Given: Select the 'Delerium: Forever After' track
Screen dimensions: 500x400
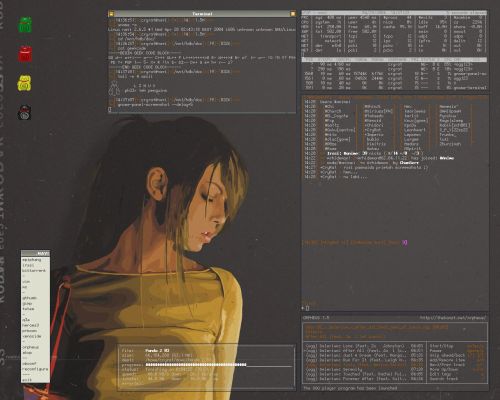Looking at the screenshot, I should [x=364, y=379].
